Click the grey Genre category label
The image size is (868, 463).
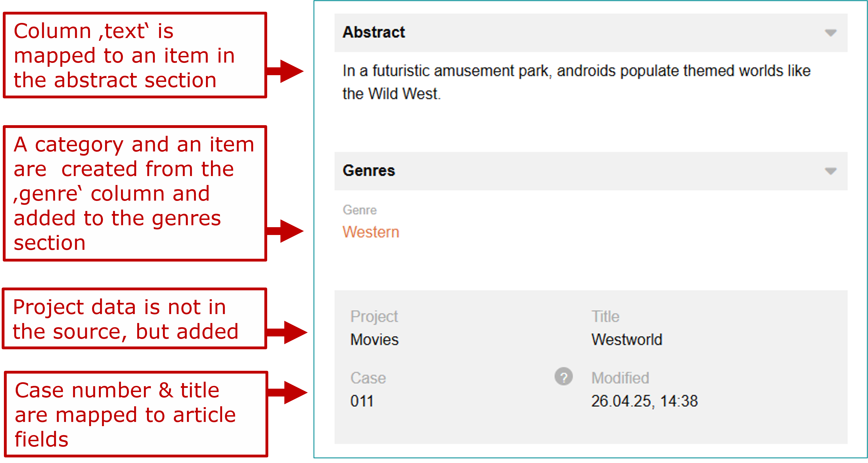(360, 210)
